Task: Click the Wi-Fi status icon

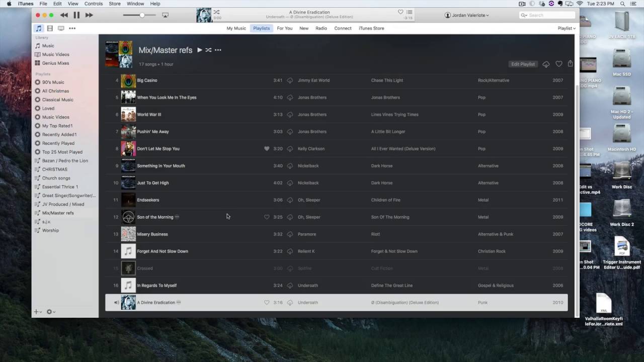Action: (x=580, y=4)
